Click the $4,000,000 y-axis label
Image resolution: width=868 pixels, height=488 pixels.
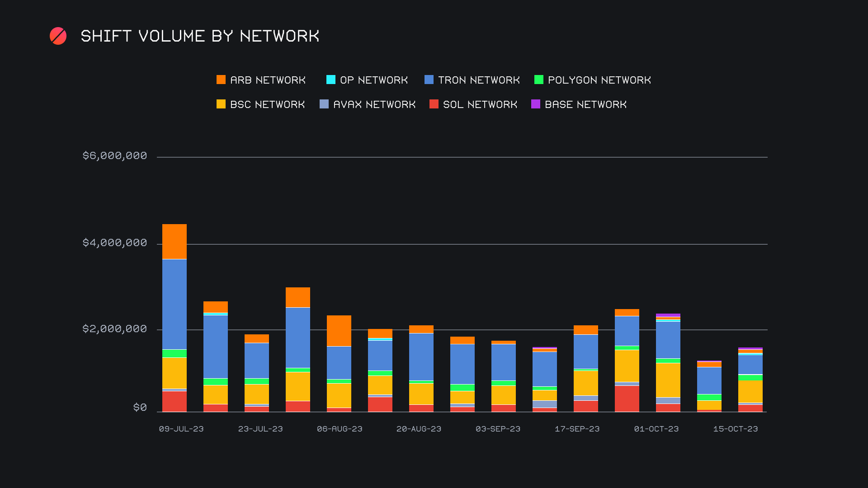[x=114, y=243]
